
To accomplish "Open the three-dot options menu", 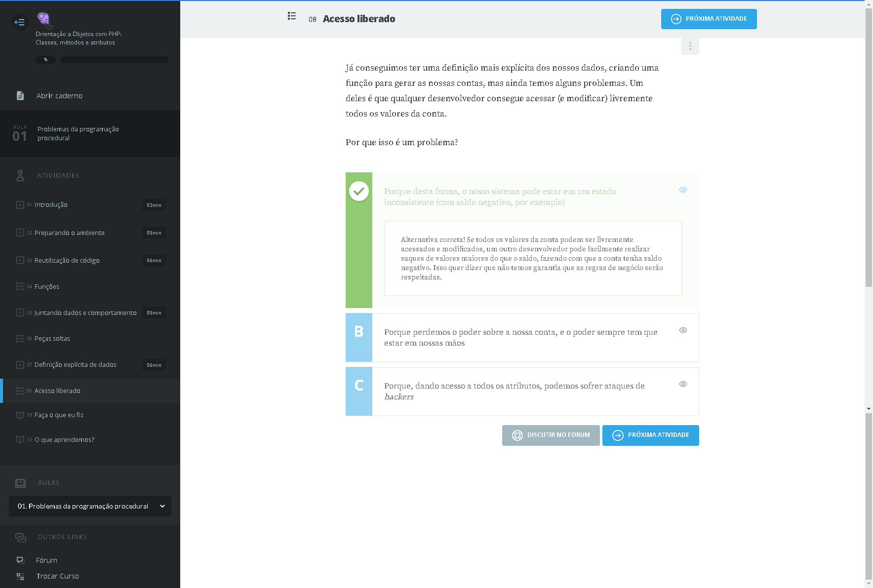I will click(x=690, y=46).
